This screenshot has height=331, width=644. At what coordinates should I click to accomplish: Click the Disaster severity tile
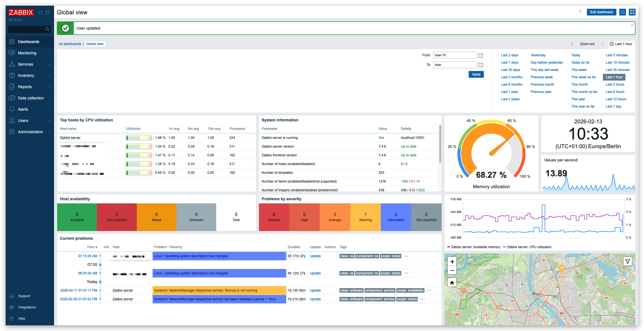[274, 217]
